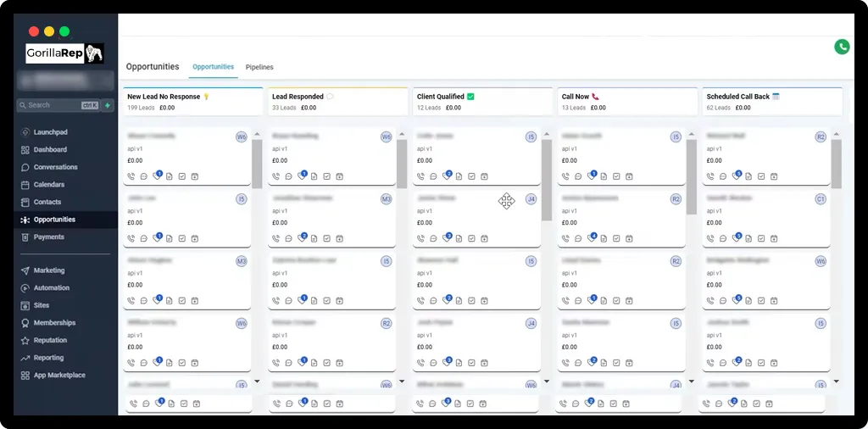The height and width of the screenshot is (429, 868).
Task: Click the Contacts sidebar icon
Action: [x=25, y=202]
